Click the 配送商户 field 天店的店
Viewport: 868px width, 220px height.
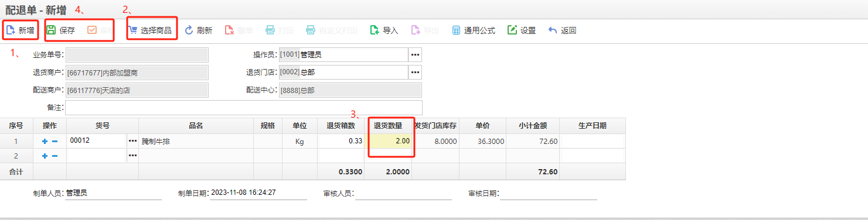[137, 90]
